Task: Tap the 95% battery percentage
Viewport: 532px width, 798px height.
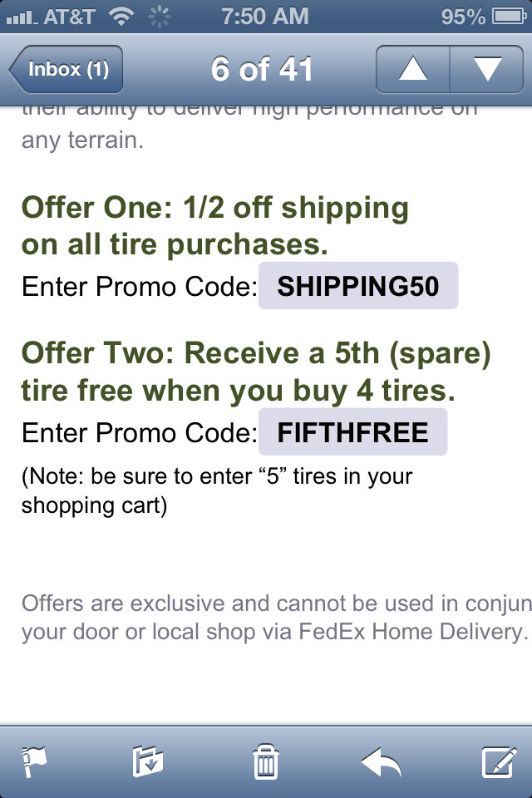Action: 463,17
